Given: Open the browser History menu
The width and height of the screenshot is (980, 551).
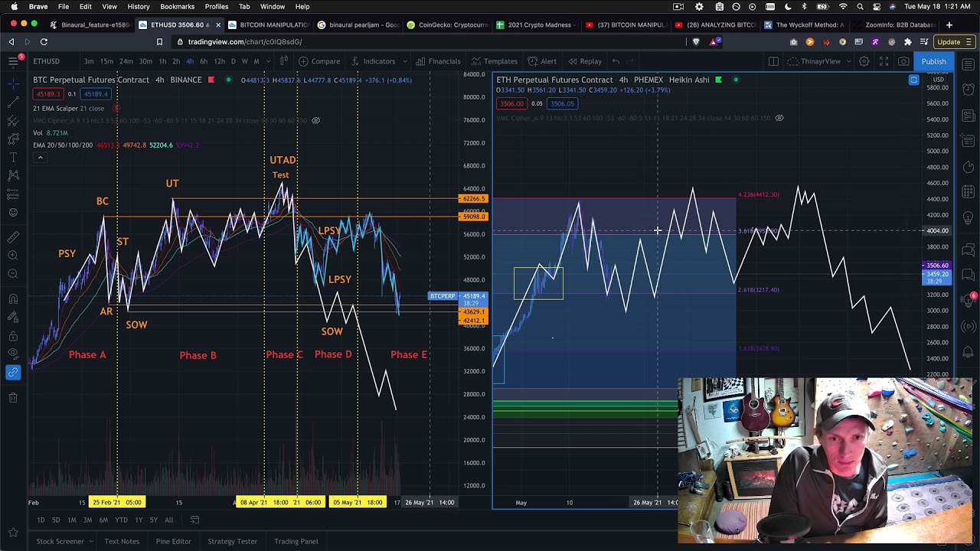Looking at the screenshot, I should click(x=139, y=7).
